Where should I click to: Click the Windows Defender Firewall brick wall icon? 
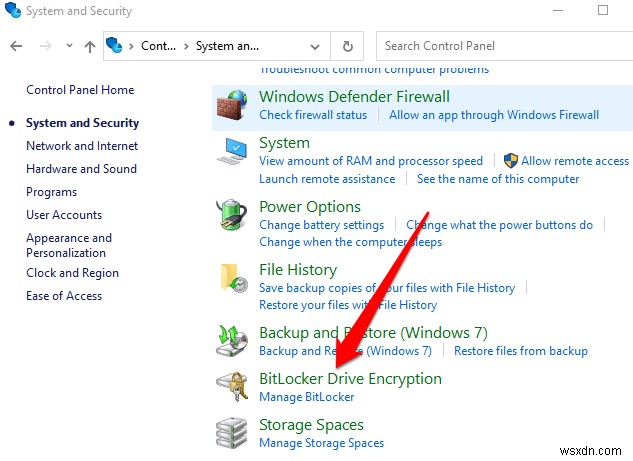pos(232,105)
